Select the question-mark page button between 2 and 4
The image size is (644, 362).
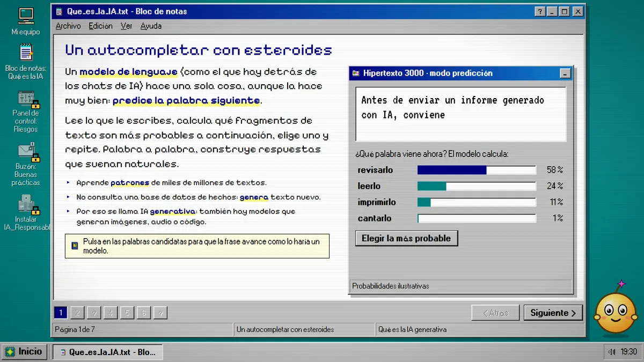(94, 313)
